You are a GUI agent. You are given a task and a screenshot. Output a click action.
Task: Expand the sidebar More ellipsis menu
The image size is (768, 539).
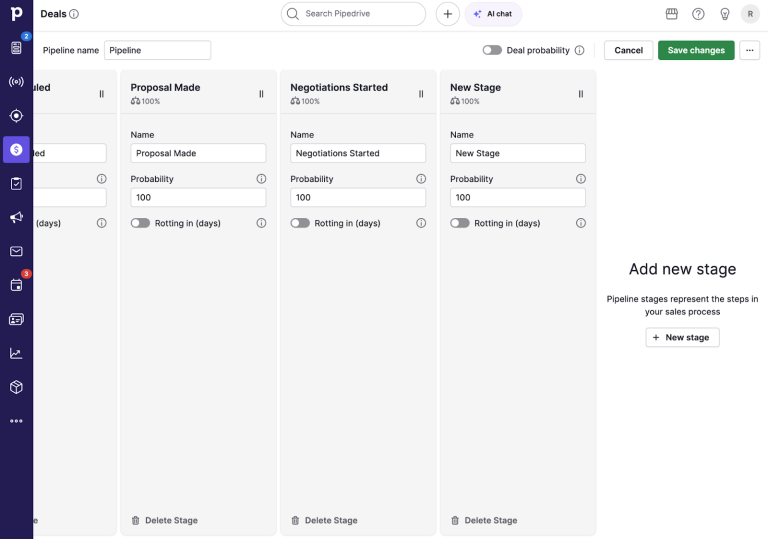point(16,421)
